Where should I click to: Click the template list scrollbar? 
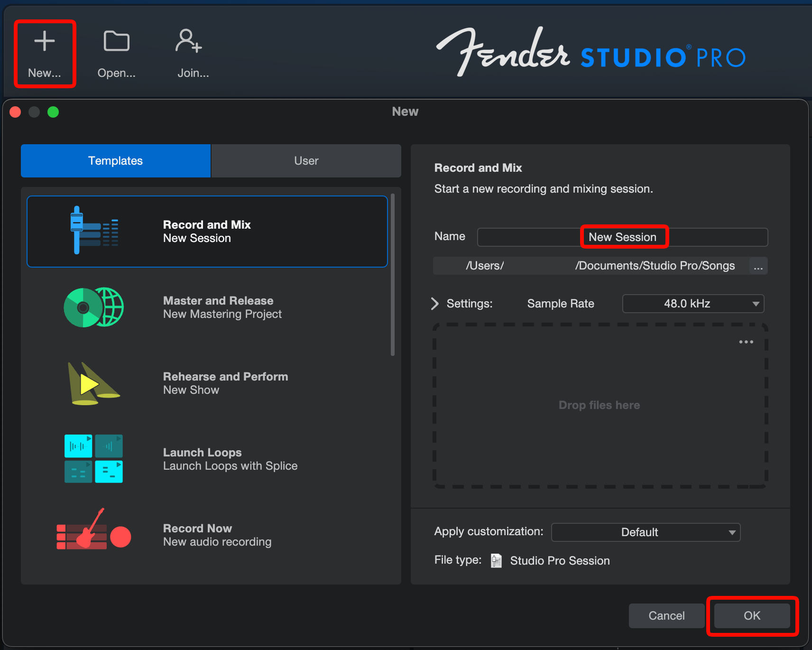point(393,275)
